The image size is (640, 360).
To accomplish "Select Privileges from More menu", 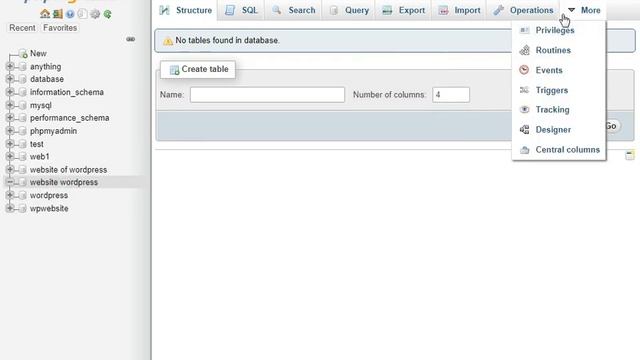I will coord(555,30).
